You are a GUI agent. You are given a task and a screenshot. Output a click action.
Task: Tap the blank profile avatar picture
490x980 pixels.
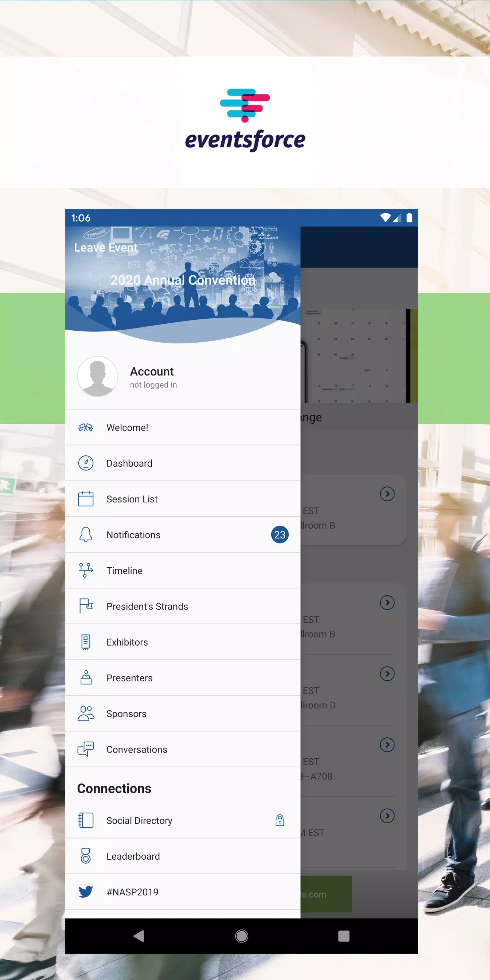pos(97,377)
